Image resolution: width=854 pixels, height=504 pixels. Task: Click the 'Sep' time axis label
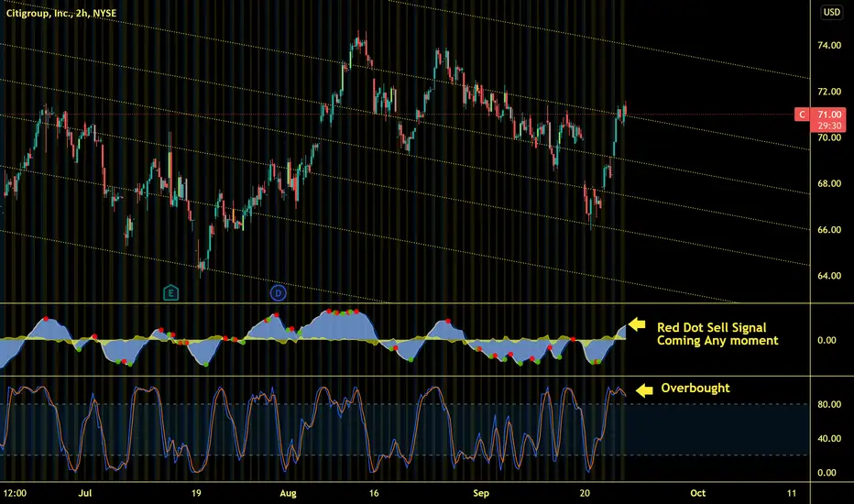[x=481, y=493]
